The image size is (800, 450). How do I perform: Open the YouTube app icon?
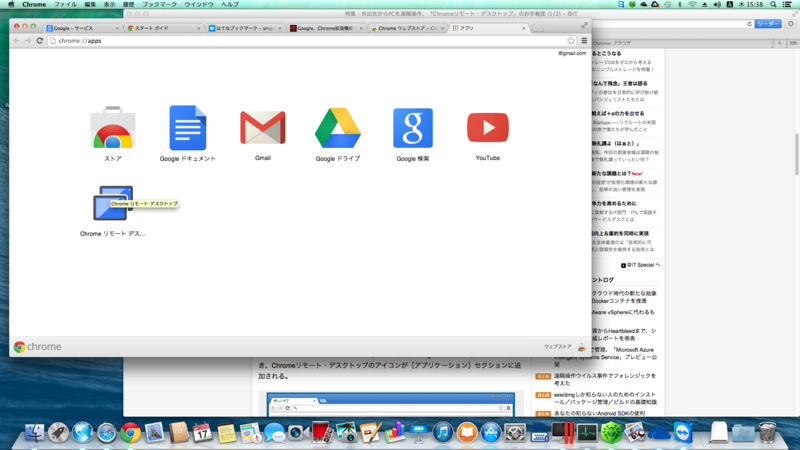pyautogui.click(x=488, y=128)
